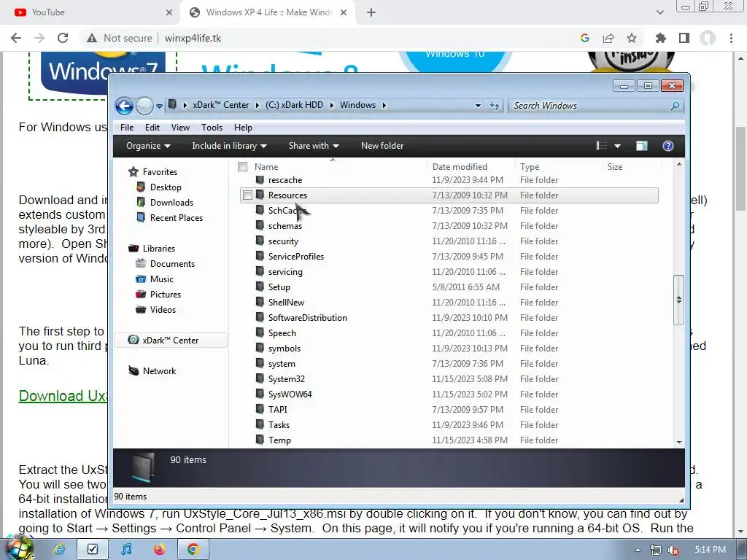Screen dimensions: 747x560
Task: Click the change view icon in toolbar
Action: 601,146
